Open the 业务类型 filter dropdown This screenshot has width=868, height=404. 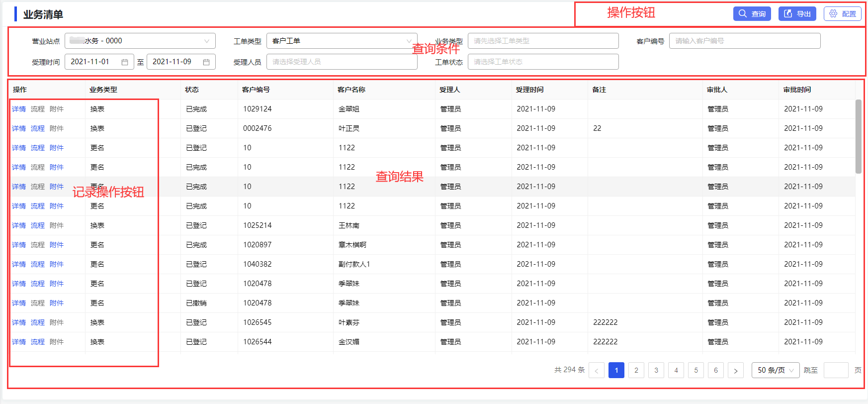click(x=543, y=41)
